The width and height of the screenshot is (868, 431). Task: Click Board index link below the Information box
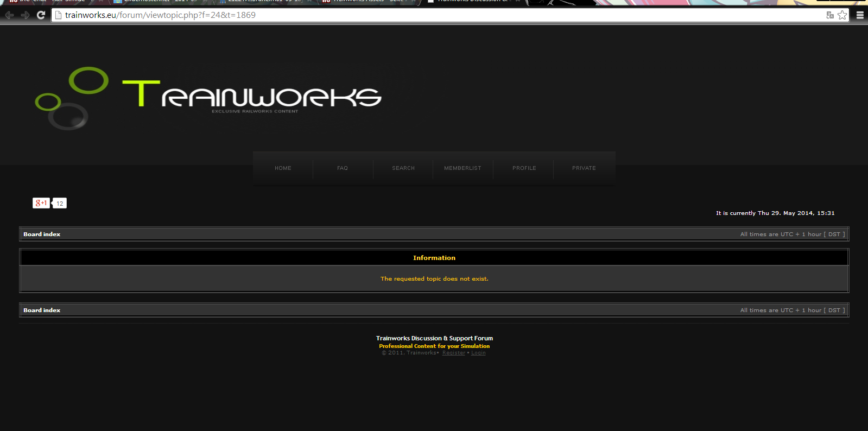click(42, 310)
